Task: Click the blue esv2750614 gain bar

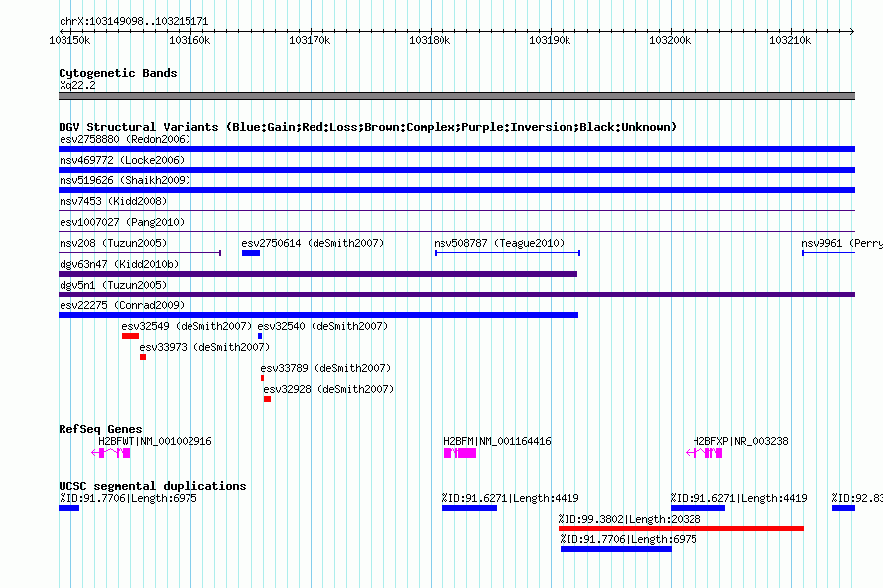Action: pos(251,253)
